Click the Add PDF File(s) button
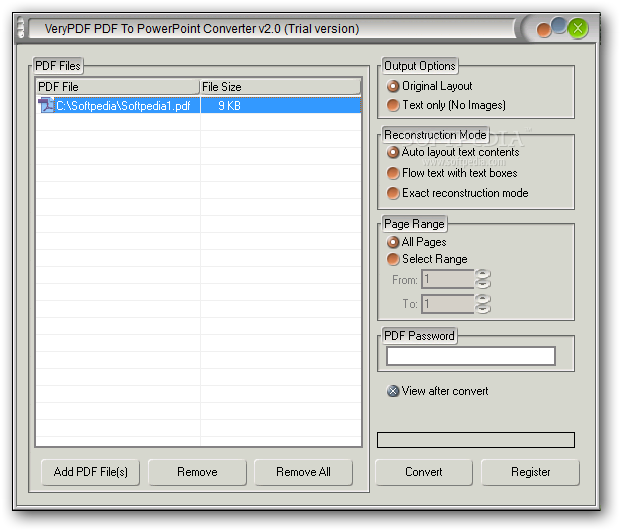Image resolution: width=621 pixels, height=531 pixels. [x=91, y=472]
